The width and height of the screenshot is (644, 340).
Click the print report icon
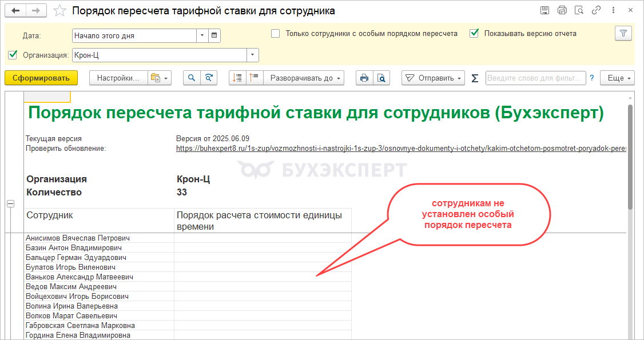[x=363, y=78]
